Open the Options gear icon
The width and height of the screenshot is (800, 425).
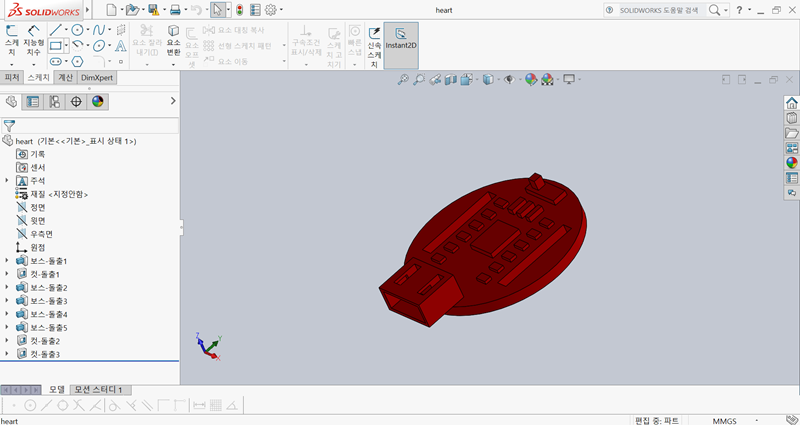pyautogui.click(x=270, y=10)
